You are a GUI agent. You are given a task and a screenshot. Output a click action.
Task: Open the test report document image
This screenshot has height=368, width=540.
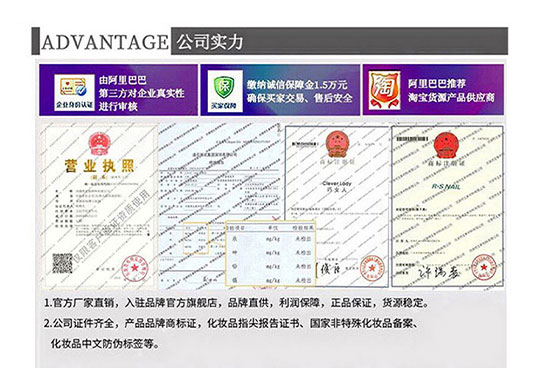click(x=220, y=207)
